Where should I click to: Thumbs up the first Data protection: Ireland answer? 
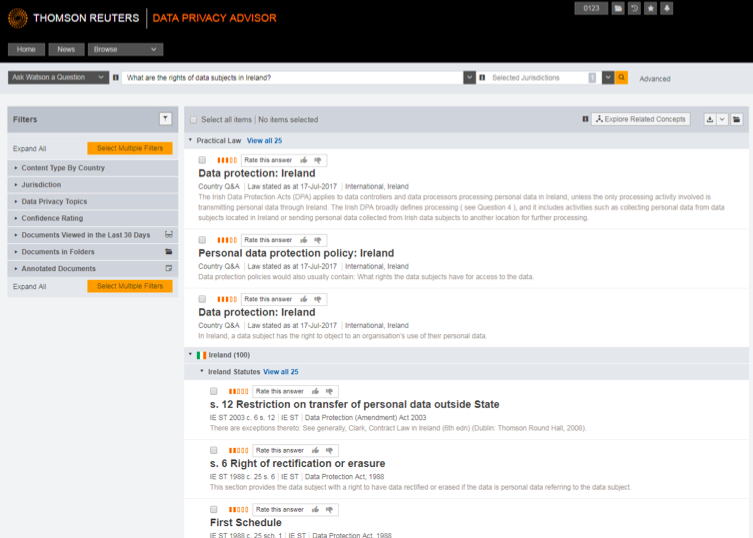304,160
